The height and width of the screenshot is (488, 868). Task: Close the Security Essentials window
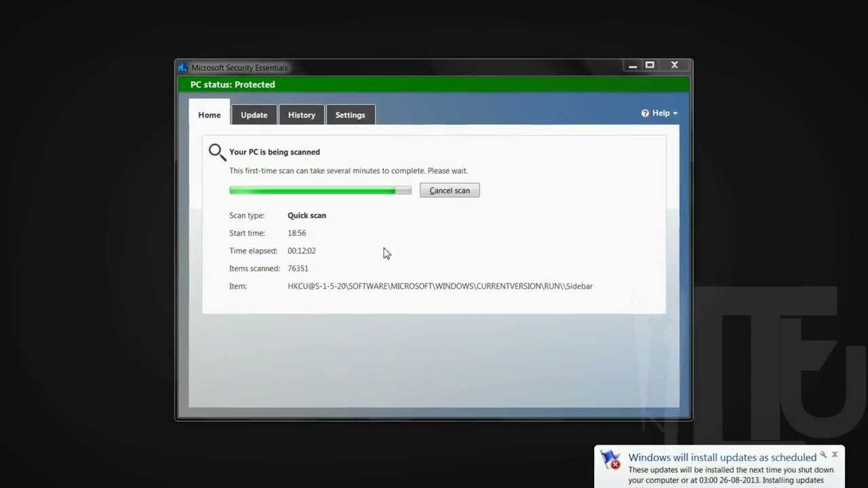click(x=675, y=66)
